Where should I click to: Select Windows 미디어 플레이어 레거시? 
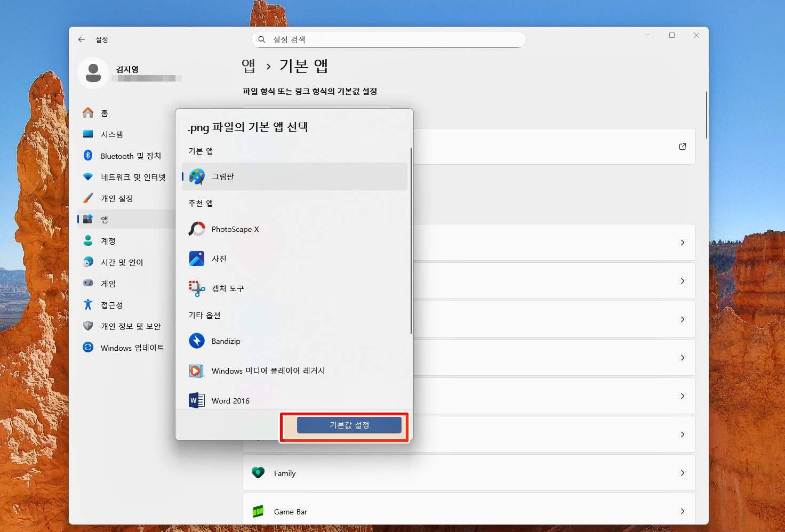click(x=294, y=370)
